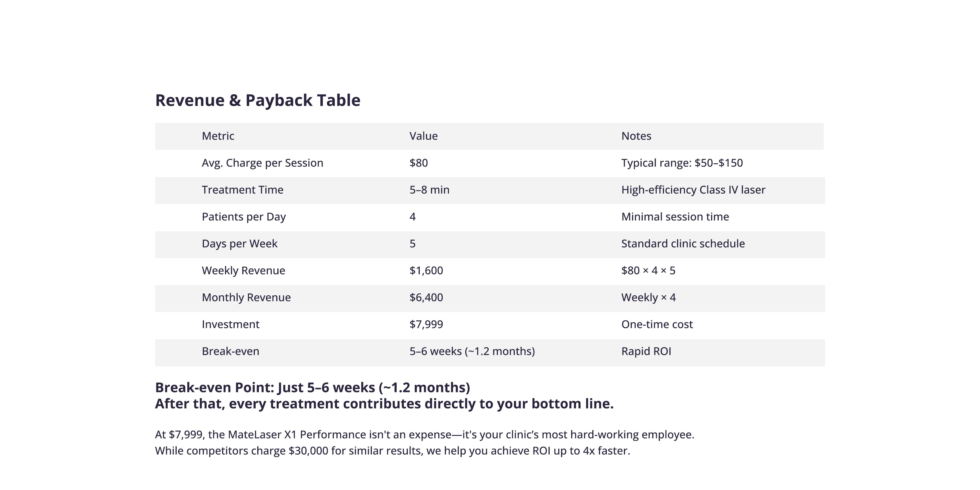This screenshot has width=980, height=490.
Task: Select the Patients per Day label
Action: click(243, 217)
